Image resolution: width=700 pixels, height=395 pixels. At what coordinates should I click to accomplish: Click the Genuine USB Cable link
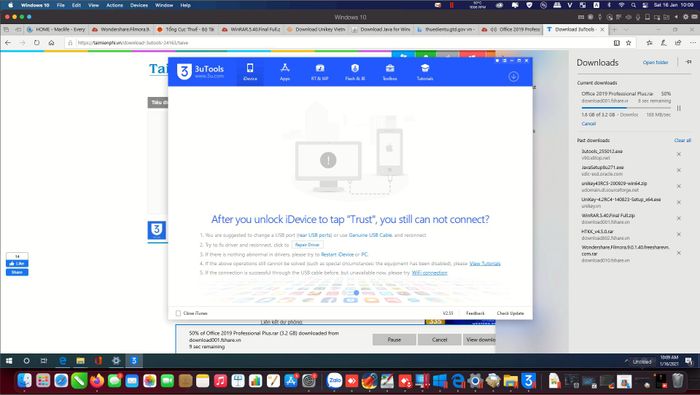(x=370, y=235)
